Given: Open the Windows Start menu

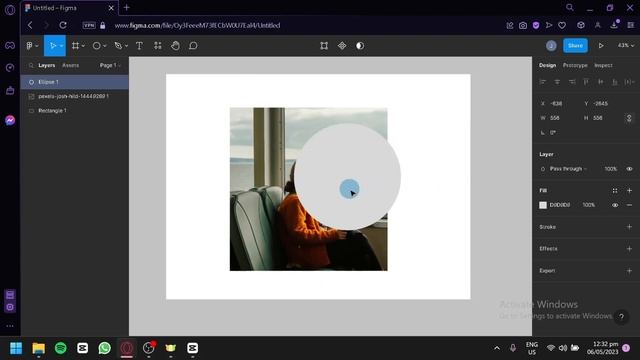Looking at the screenshot, I should coord(16,348).
